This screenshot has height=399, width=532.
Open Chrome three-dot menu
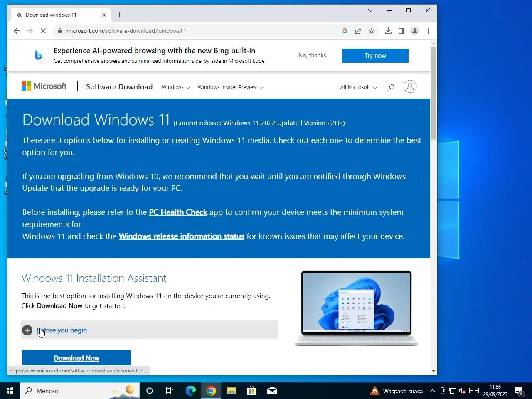pos(428,31)
